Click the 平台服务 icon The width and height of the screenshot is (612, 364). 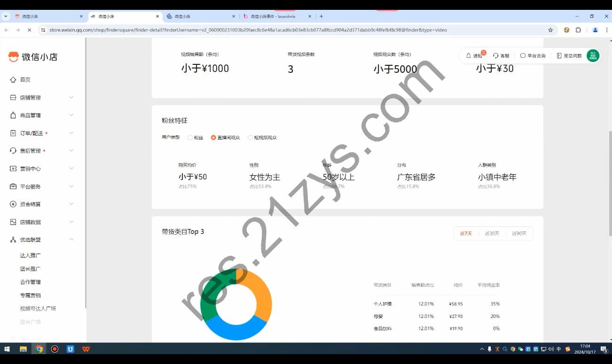click(x=13, y=186)
